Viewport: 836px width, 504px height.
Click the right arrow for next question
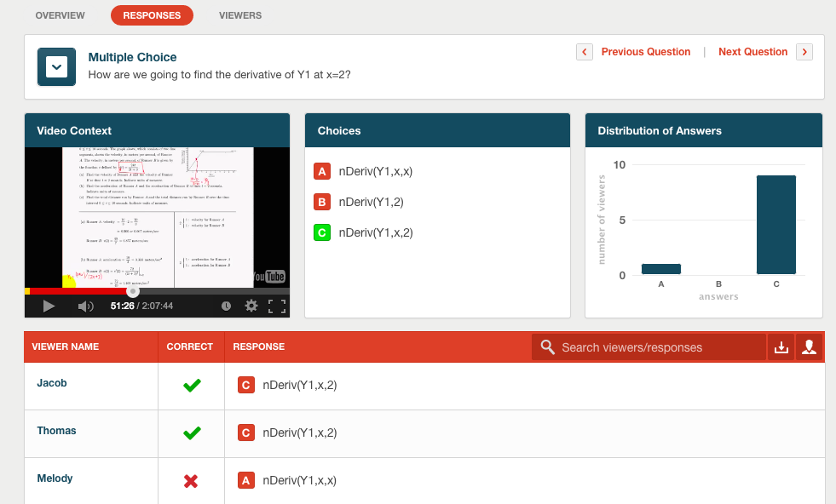tap(804, 52)
